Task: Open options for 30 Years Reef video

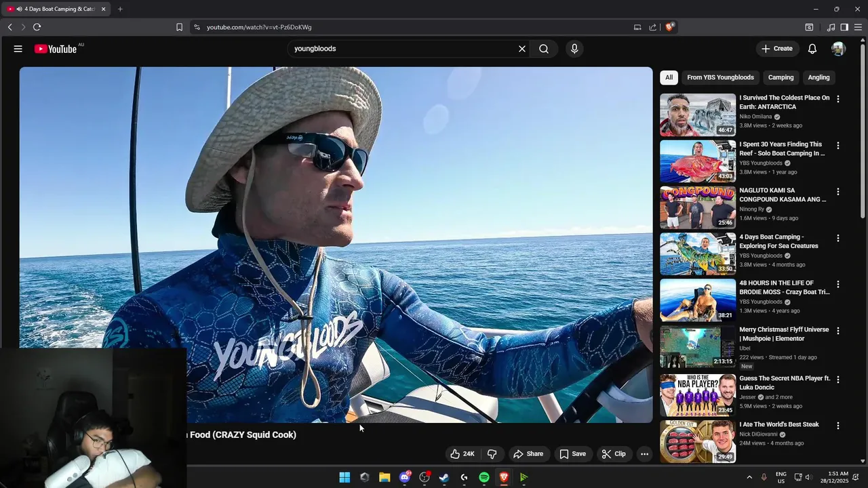Action: (x=838, y=145)
